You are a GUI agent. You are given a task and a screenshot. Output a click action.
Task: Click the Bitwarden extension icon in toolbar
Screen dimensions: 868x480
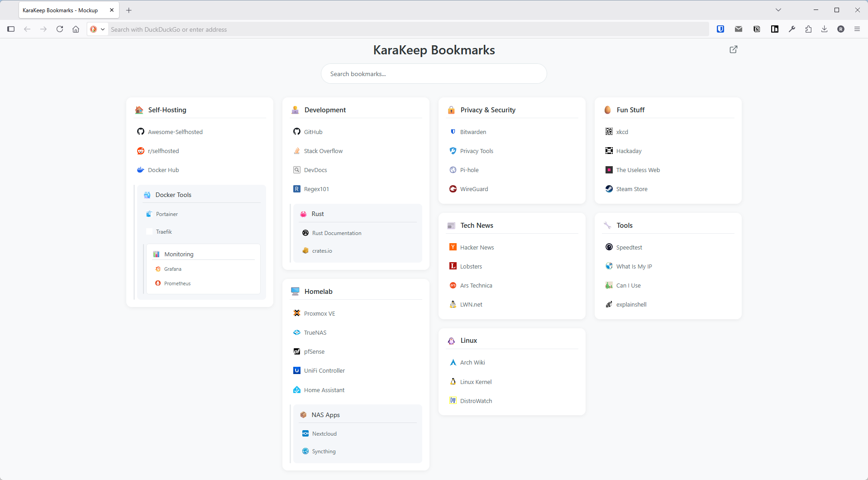[x=720, y=29]
